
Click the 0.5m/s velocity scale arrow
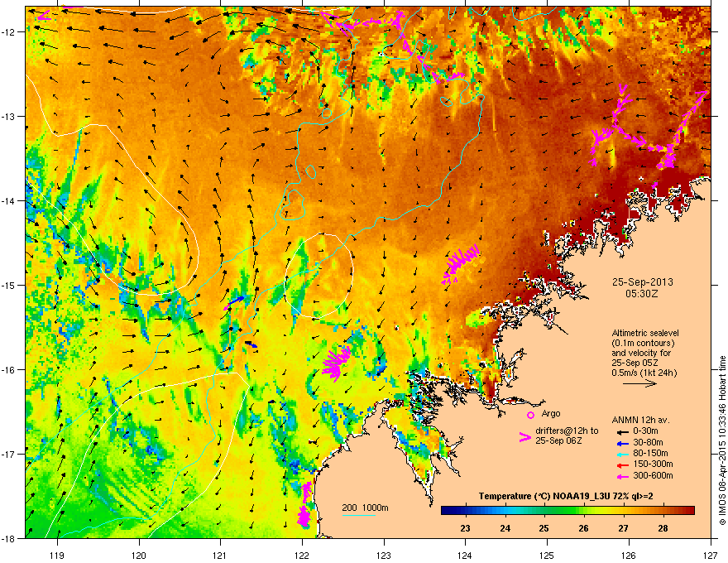click(x=639, y=383)
